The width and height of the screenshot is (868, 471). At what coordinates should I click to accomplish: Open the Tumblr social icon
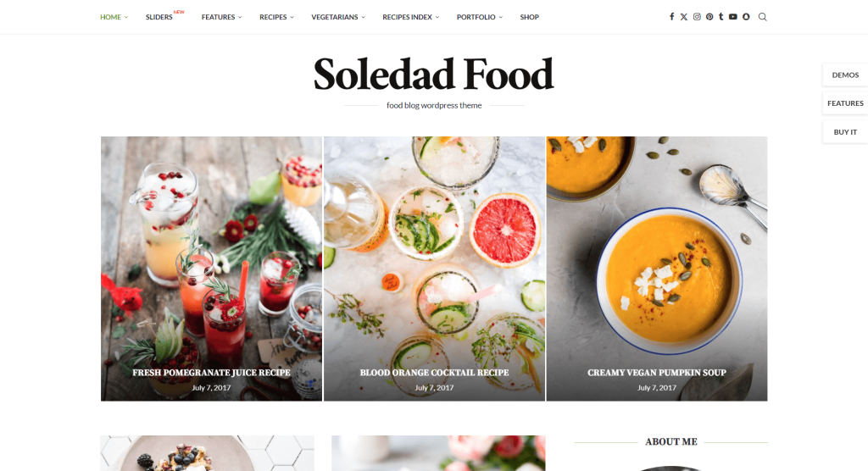click(721, 17)
